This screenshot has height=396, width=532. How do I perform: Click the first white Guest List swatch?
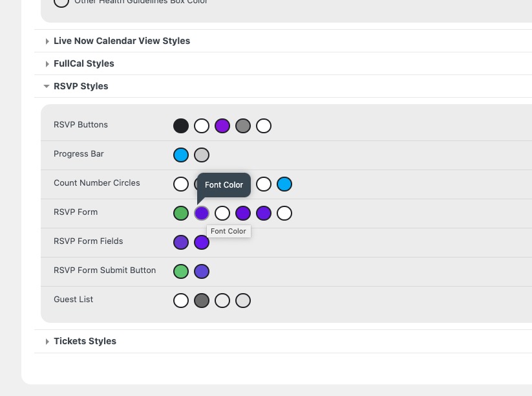(x=181, y=300)
